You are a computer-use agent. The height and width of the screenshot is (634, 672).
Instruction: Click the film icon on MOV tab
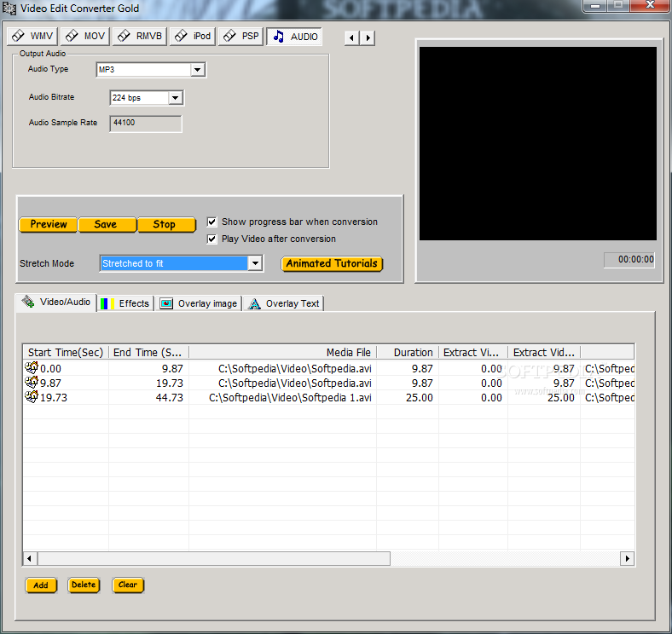tap(72, 36)
